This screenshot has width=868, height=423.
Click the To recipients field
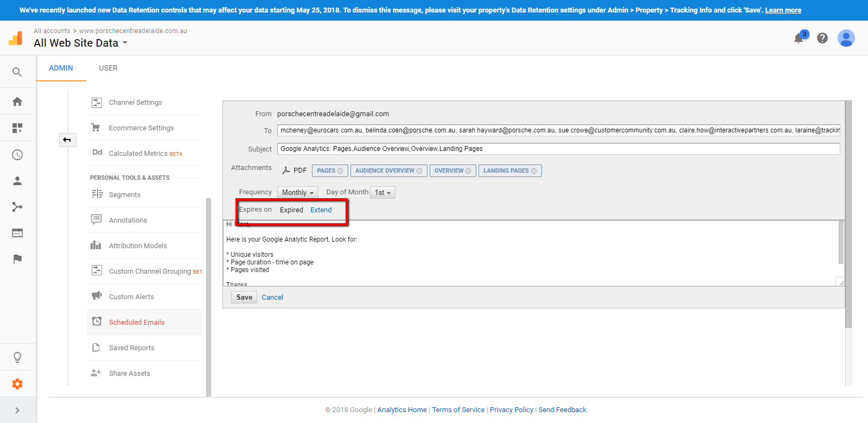(559, 130)
